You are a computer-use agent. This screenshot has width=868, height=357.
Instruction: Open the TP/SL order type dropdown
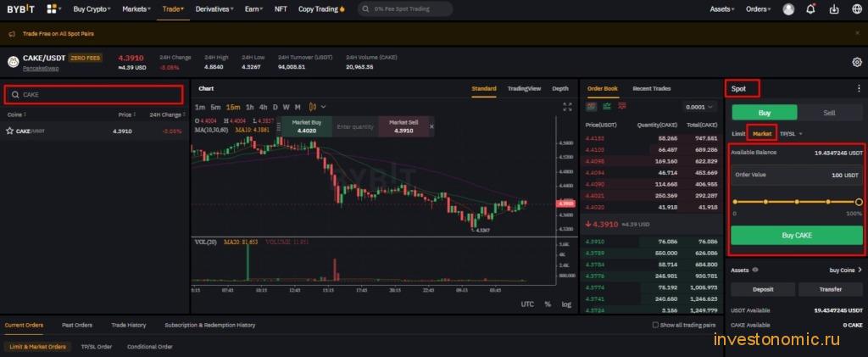coord(791,133)
